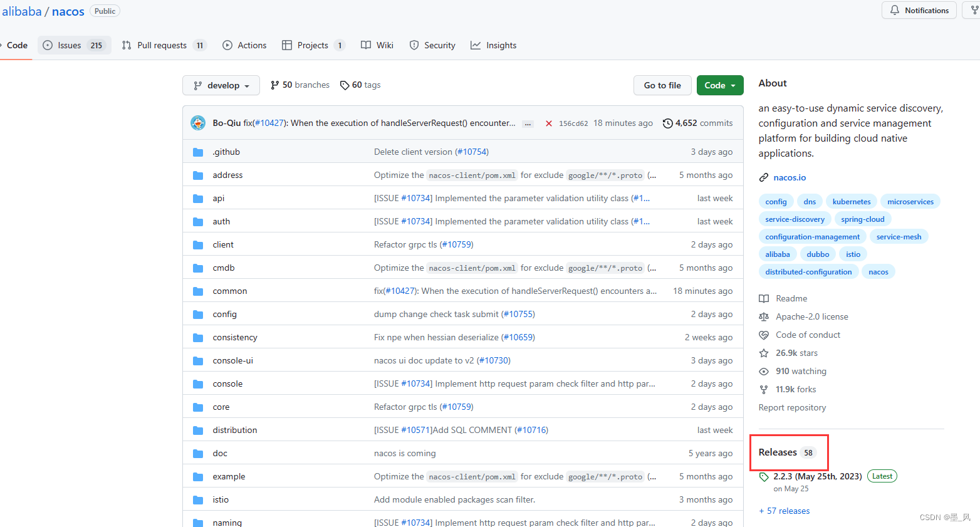The height and width of the screenshot is (527, 980).
Task: Click the #10659 link in consistency row
Action: point(518,338)
